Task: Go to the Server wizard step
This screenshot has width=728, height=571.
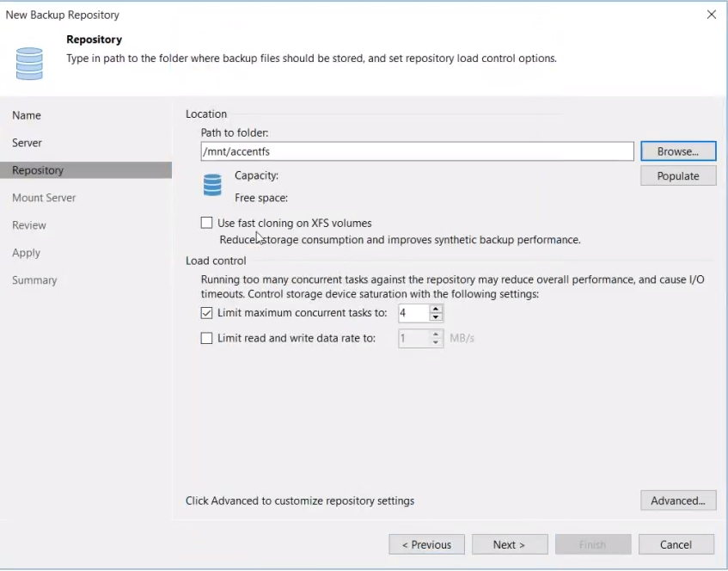Action: pyautogui.click(x=28, y=143)
